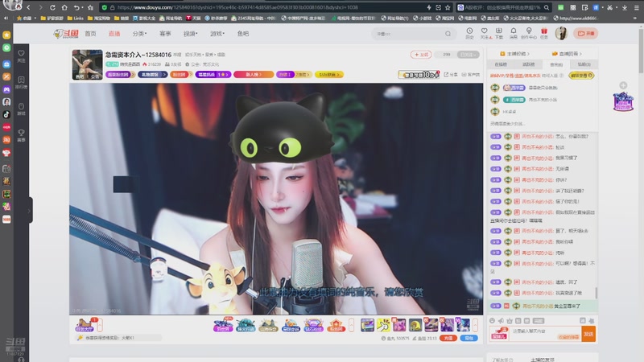Go to the 首页 home menu
The width and height of the screenshot is (644, 362).
tap(90, 34)
